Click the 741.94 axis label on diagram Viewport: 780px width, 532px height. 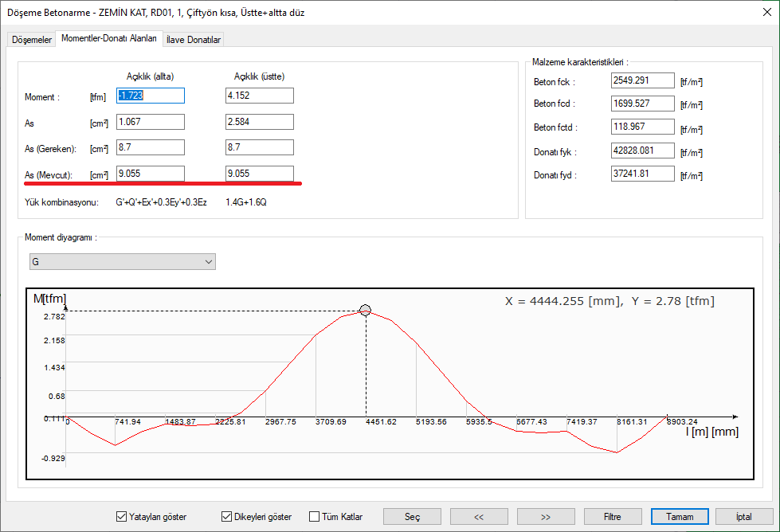tap(127, 421)
